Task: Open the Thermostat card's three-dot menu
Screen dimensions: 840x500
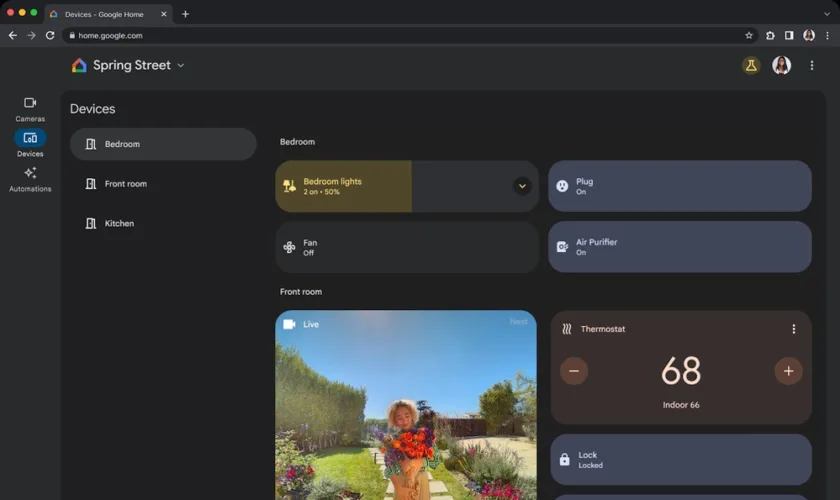Action: (793, 329)
